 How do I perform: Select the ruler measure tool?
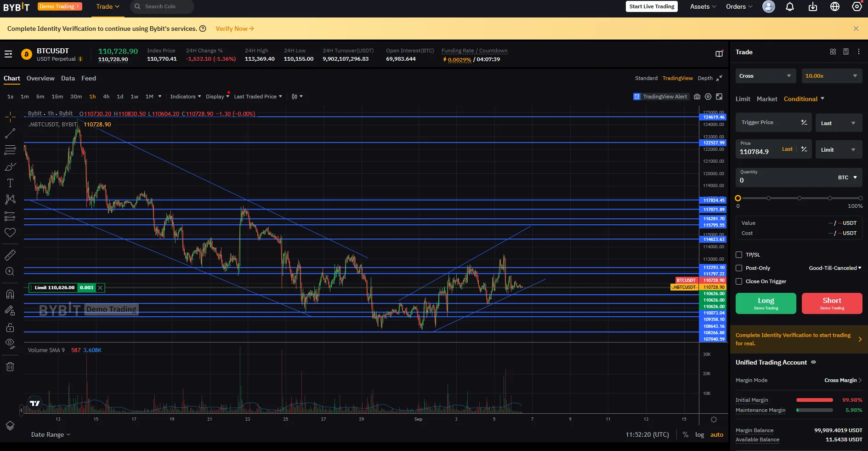[x=10, y=255]
